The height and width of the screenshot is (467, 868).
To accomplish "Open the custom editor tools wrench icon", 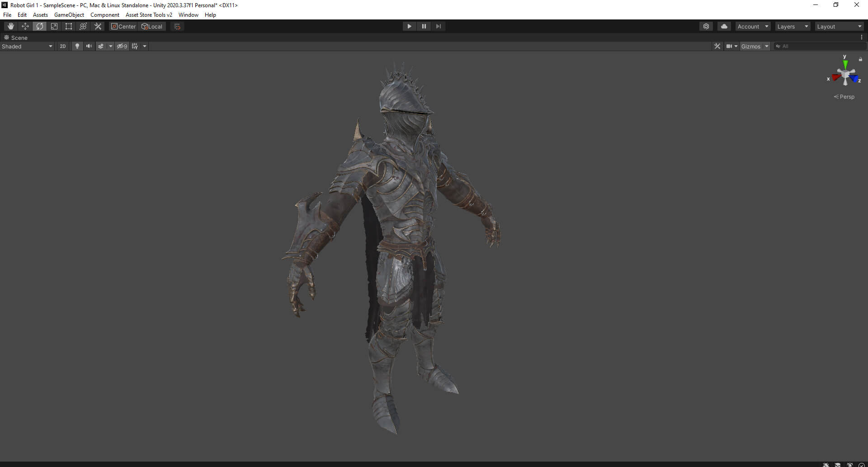I will coord(98,26).
